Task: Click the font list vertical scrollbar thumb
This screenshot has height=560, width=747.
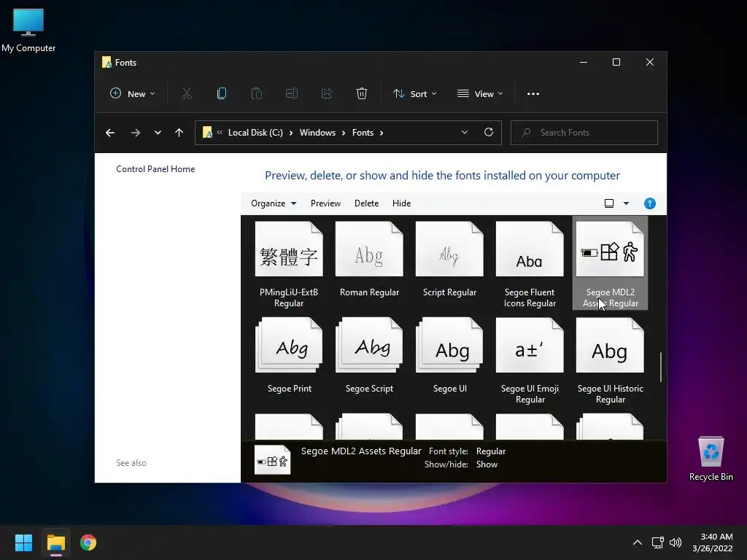Action: tap(661, 367)
